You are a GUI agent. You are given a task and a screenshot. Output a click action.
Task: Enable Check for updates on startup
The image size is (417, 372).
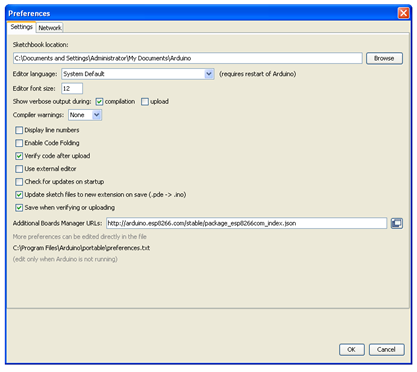19,182
